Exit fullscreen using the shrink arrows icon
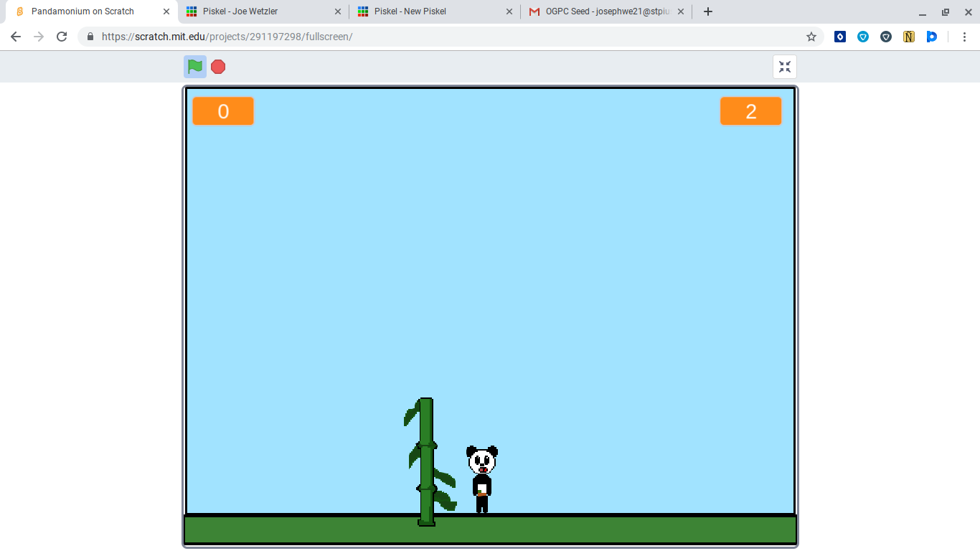This screenshot has width=980, height=551. [x=785, y=67]
